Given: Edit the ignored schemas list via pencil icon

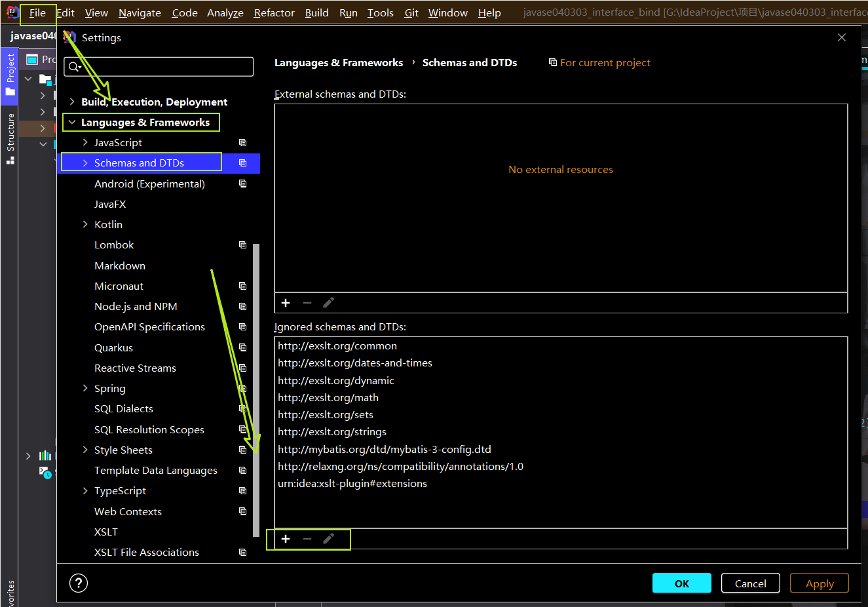Looking at the screenshot, I should click(328, 539).
